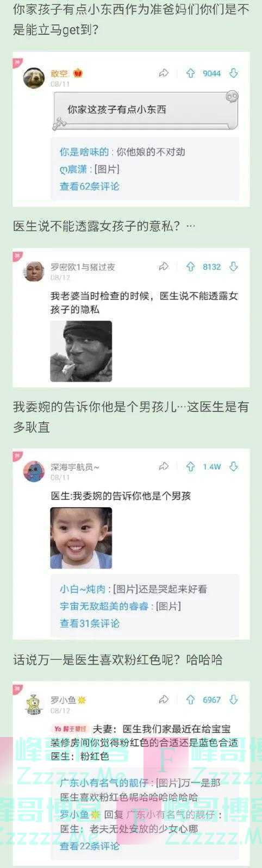Viewport: 262px width, 868px height.
Task: Open 罗密欧1与猪过夜 username
Action: pyautogui.click(x=83, y=267)
